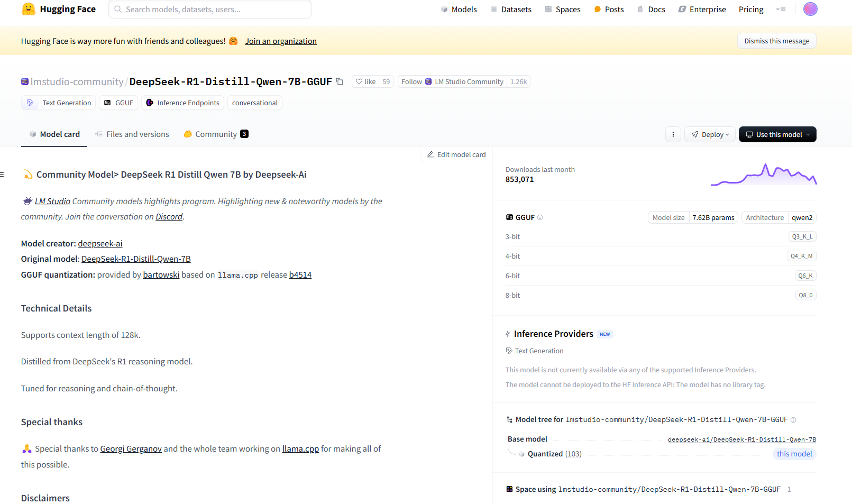Click the downloads last month chart
Image resolution: width=852 pixels, height=504 pixels.
(764, 175)
